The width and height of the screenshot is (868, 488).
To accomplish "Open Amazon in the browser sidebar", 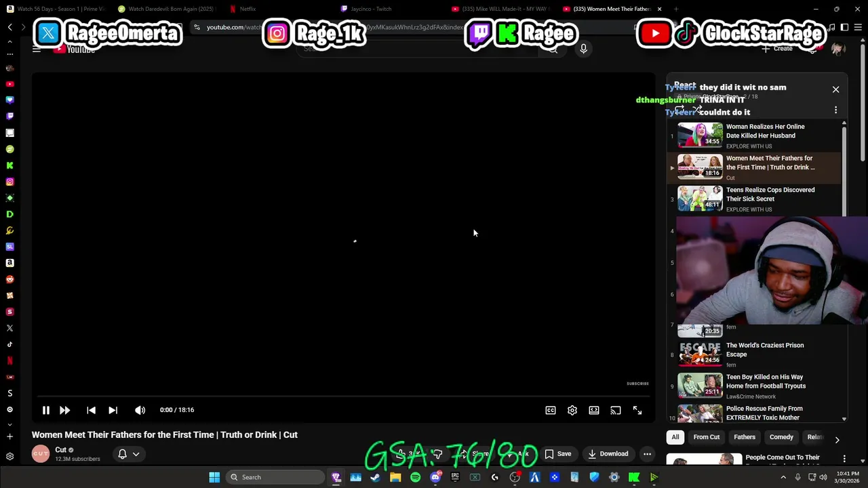I will (x=9, y=263).
